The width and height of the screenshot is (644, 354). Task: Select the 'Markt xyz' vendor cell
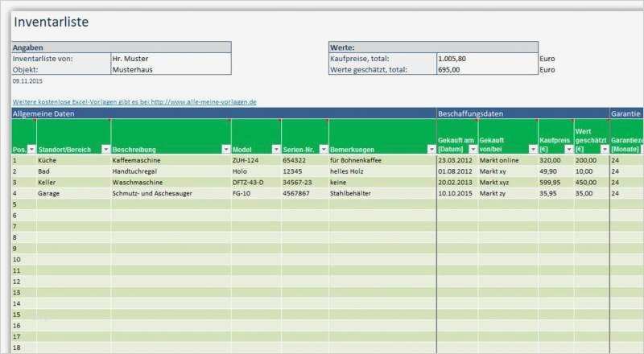tap(508, 183)
